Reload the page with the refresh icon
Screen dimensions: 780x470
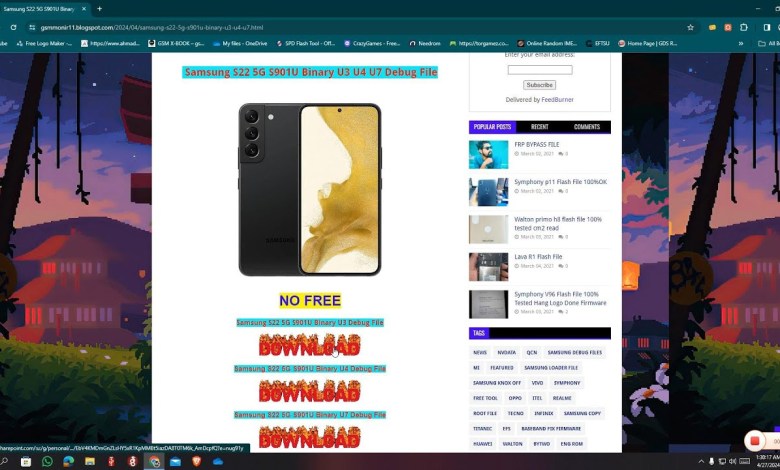coord(13,27)
